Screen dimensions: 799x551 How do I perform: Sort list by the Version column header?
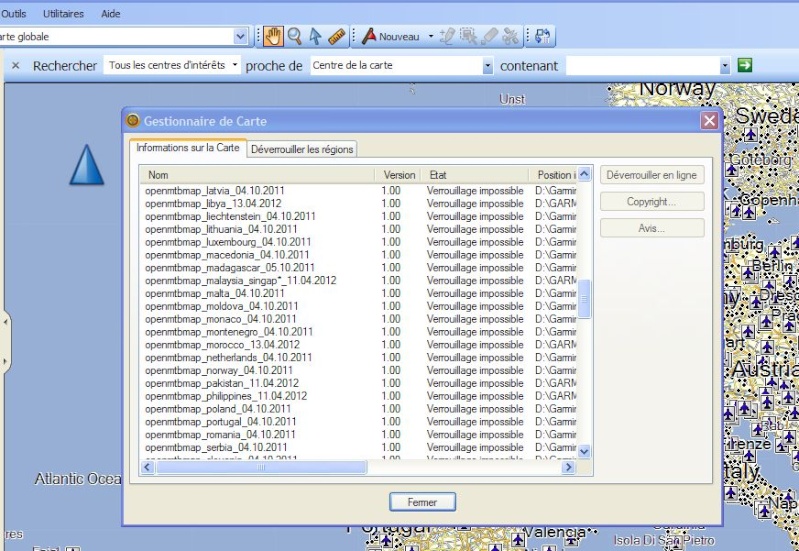[398, 175]
